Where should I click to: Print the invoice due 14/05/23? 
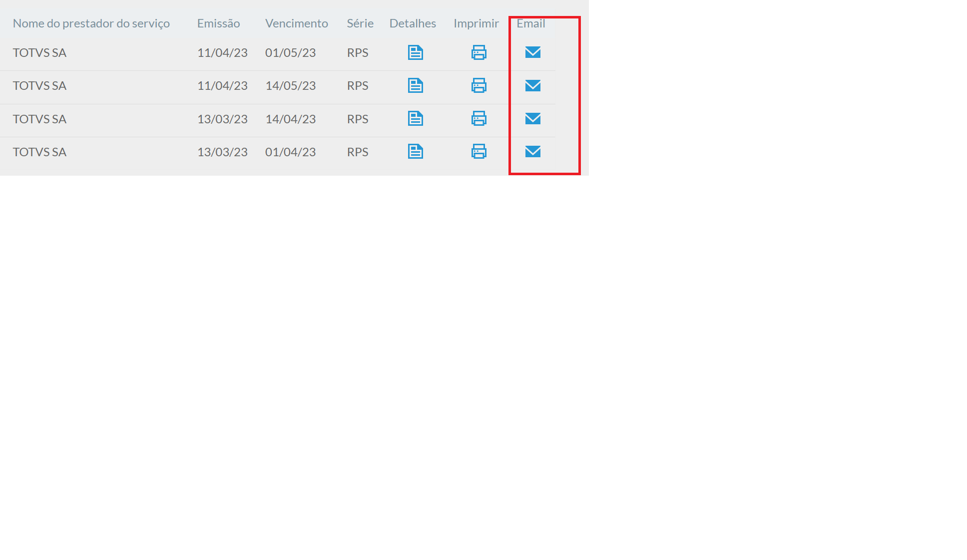pos(479,85)
